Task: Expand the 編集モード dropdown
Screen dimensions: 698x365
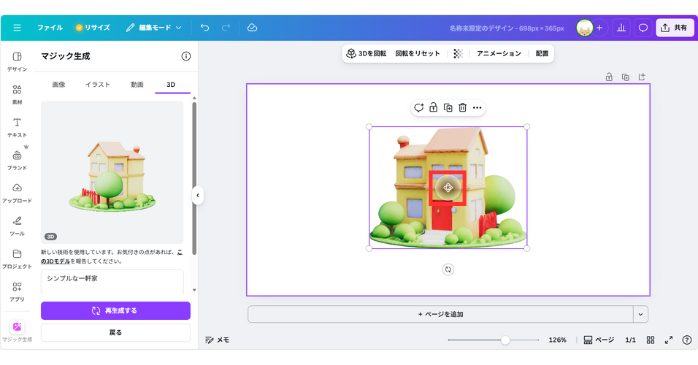Action: [154, 28]
